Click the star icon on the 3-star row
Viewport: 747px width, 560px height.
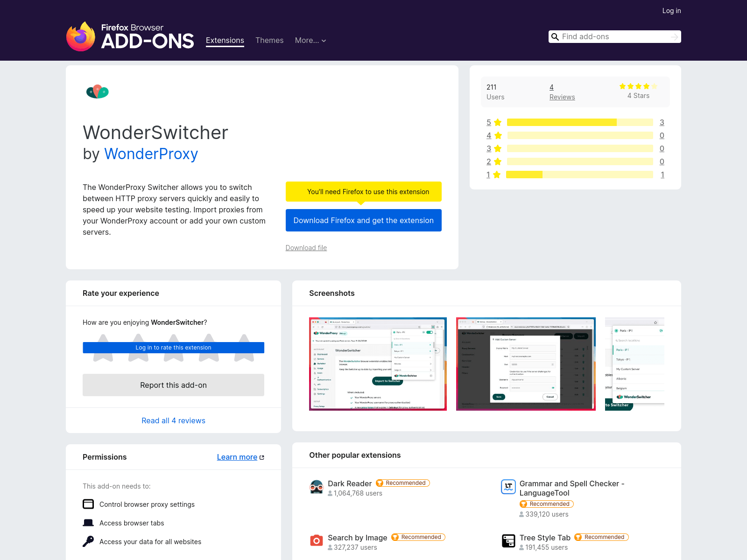[x=498, y=148]
